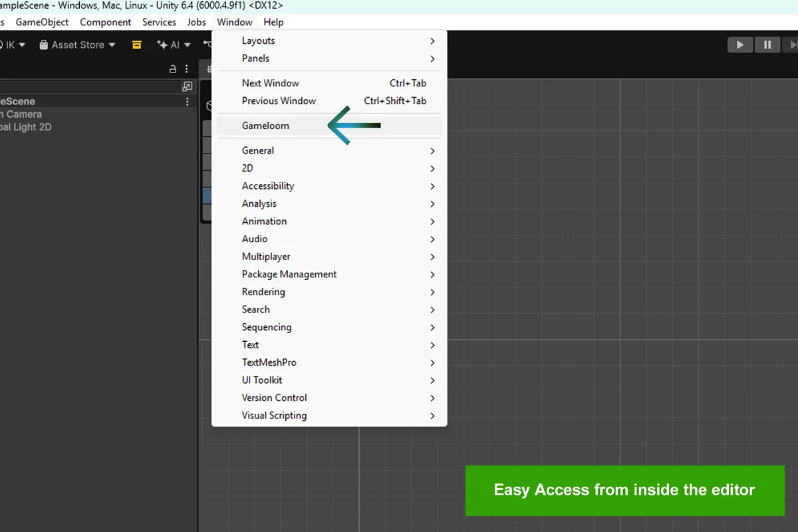798x532 pixels.
Task: Close the Window menu via its title
Action: 235,22
